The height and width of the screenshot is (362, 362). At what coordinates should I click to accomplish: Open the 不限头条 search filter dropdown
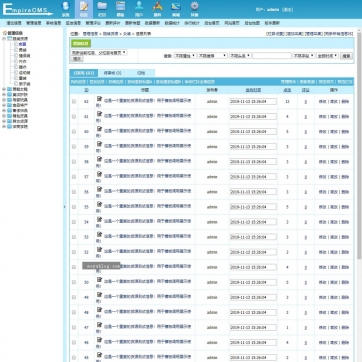(x=240, y=56)
